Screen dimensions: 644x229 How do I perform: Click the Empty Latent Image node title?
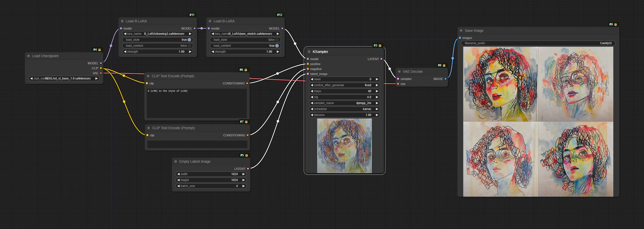(x=195, y=161)
